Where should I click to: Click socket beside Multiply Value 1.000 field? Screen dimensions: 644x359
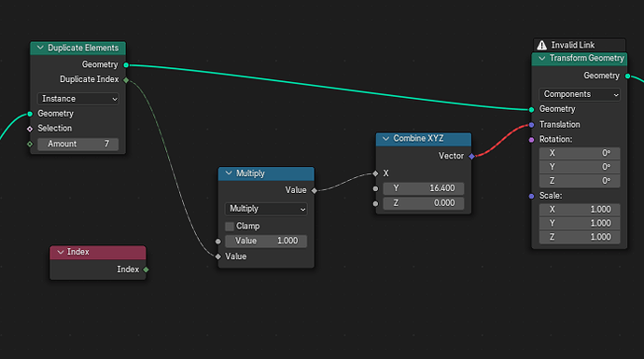click(218, 242)
